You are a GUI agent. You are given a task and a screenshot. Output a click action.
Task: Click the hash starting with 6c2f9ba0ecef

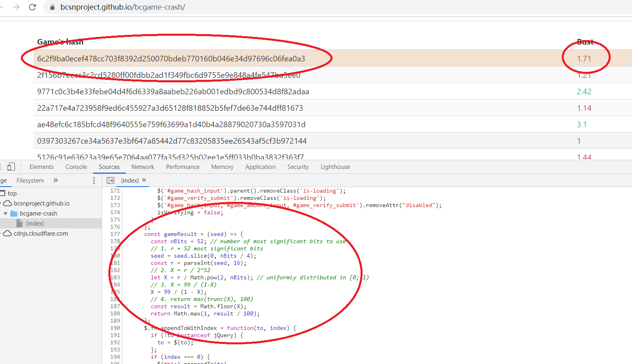tap(171, 59)
